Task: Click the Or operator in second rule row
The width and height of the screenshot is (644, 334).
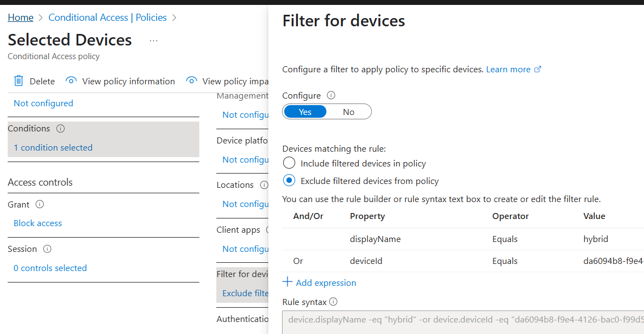Action: [298, 261]
